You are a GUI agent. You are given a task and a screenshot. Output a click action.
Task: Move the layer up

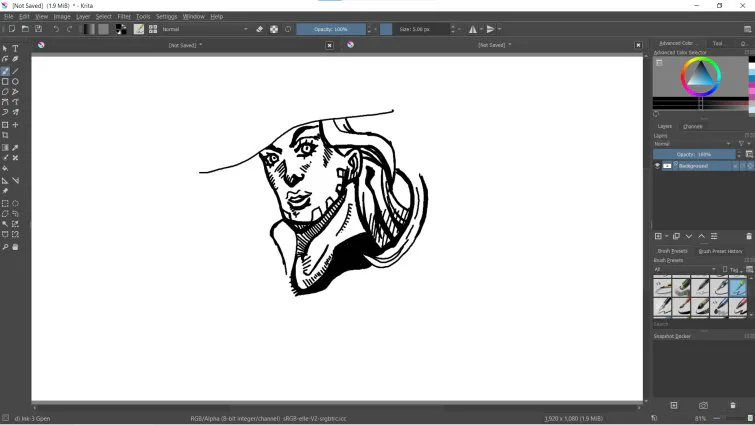tap(702, 236)
